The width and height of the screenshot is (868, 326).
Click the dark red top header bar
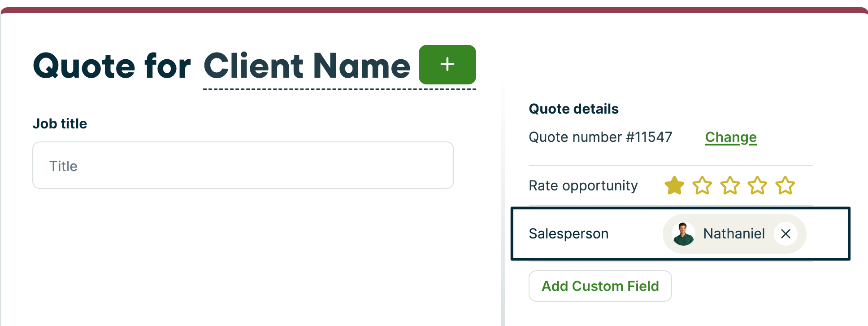(434, 10)
